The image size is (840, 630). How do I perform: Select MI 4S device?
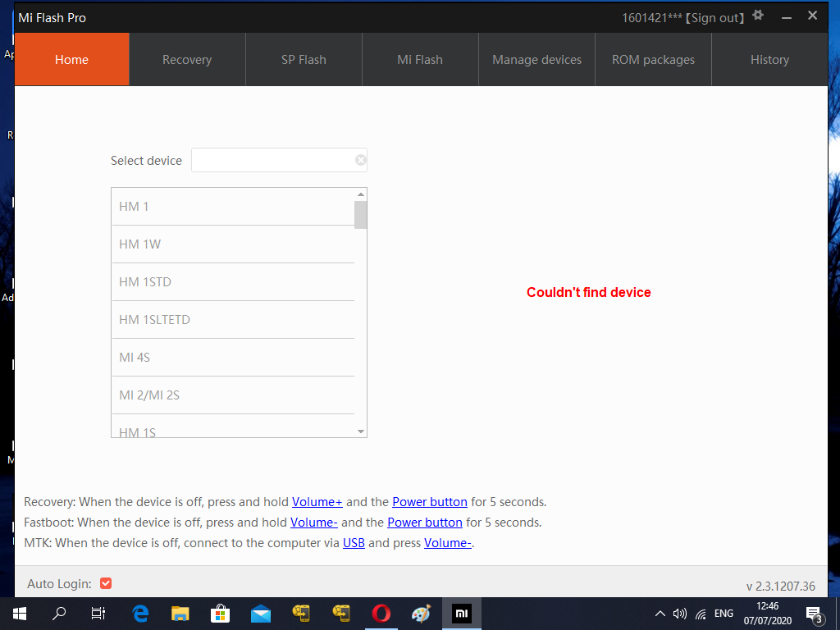pyautogui.click(x=233, y=358)
